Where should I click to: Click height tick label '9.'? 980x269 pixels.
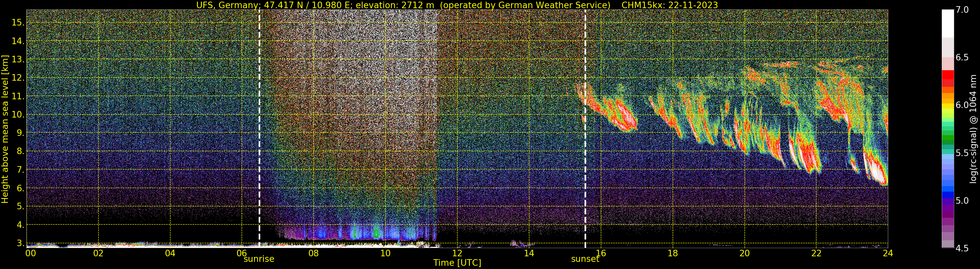[21, 133]
